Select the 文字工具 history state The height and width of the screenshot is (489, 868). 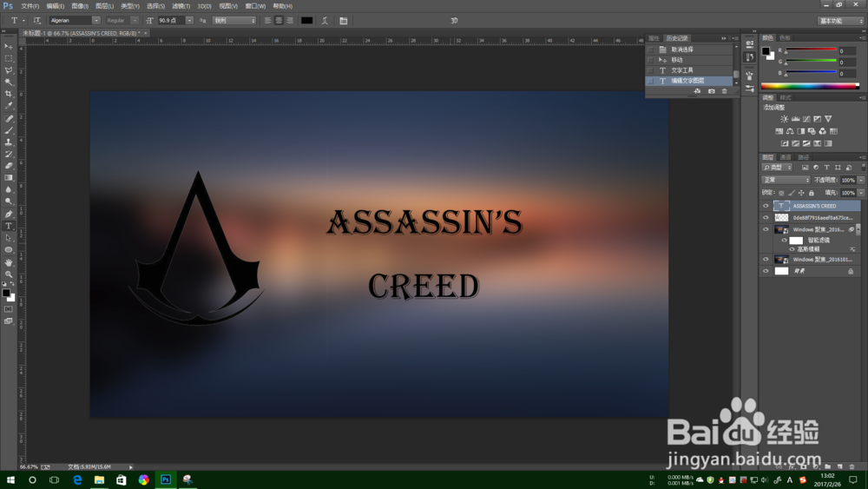[689, 70]
